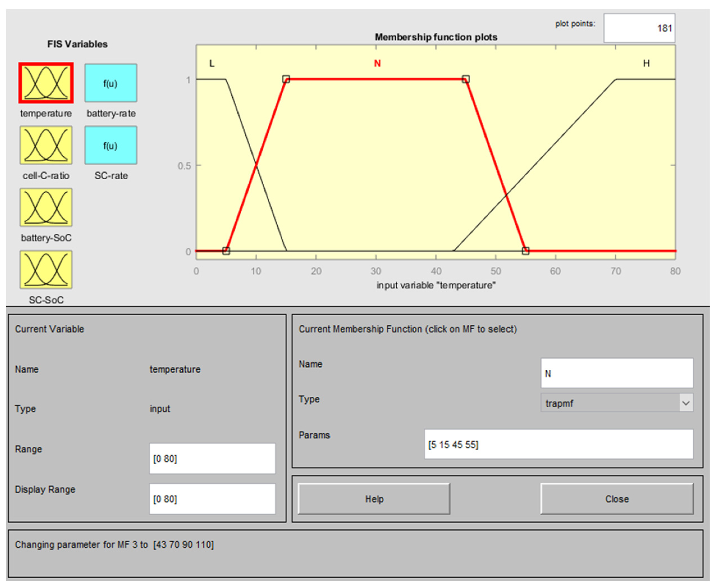Click the Close button

click(617, 499)
